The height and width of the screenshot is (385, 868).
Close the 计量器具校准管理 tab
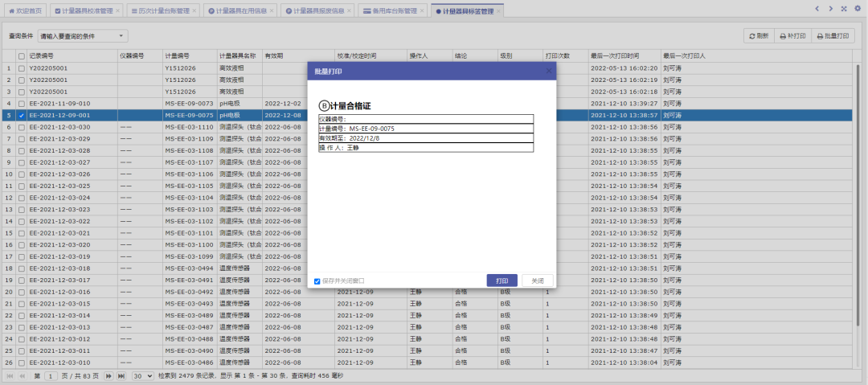tap(117, 10)
